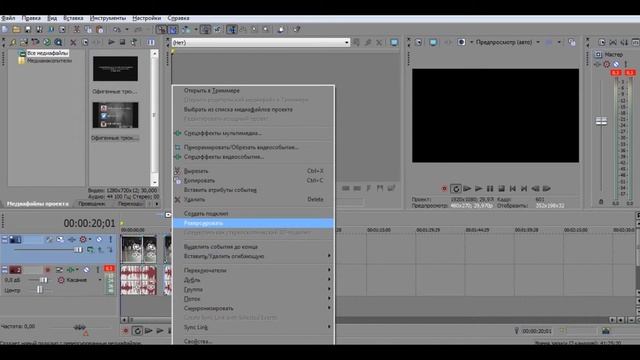Click Start preview play icon in media toolbar
The height and width of the screenshot is (360, 640).
pyautogui.click(x=111, y=42)
